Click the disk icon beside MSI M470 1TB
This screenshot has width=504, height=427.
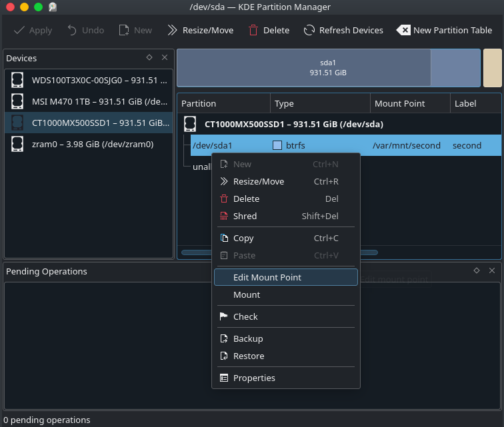click(17, 101)
